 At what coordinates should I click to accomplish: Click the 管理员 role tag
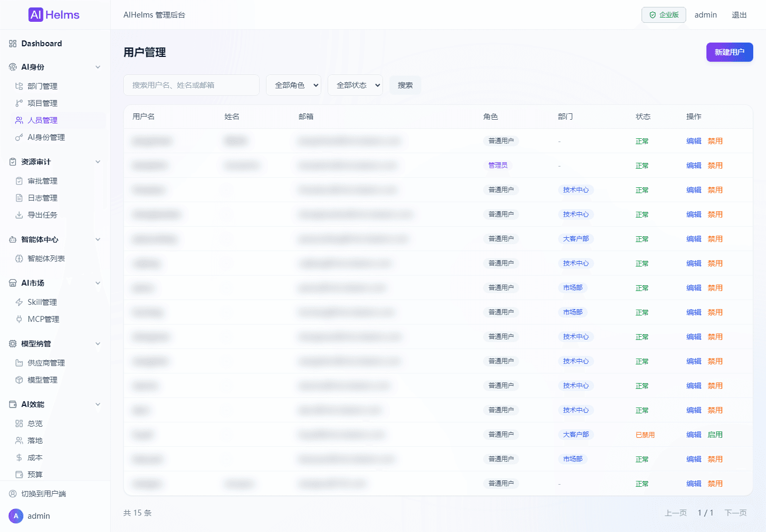498,165
